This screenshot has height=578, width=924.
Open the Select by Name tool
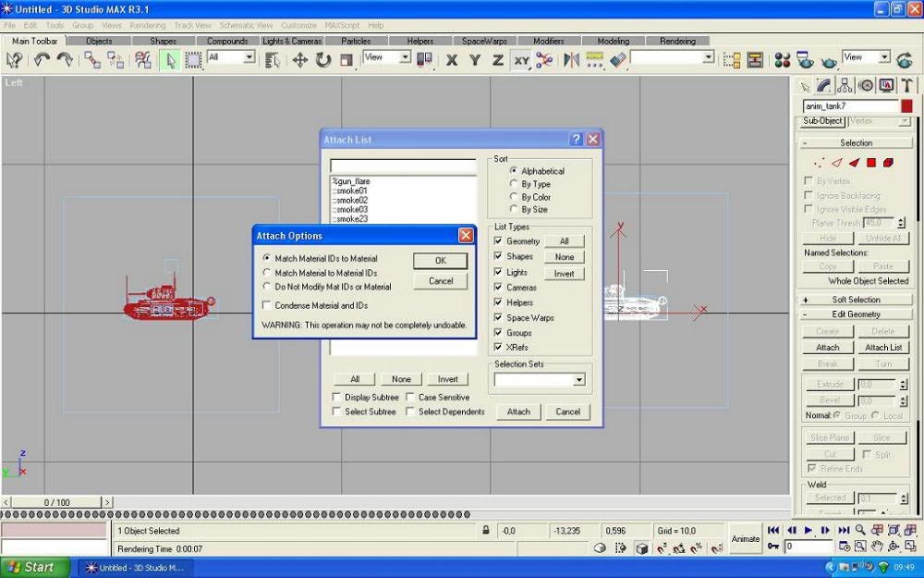click(x=272, y=59)
